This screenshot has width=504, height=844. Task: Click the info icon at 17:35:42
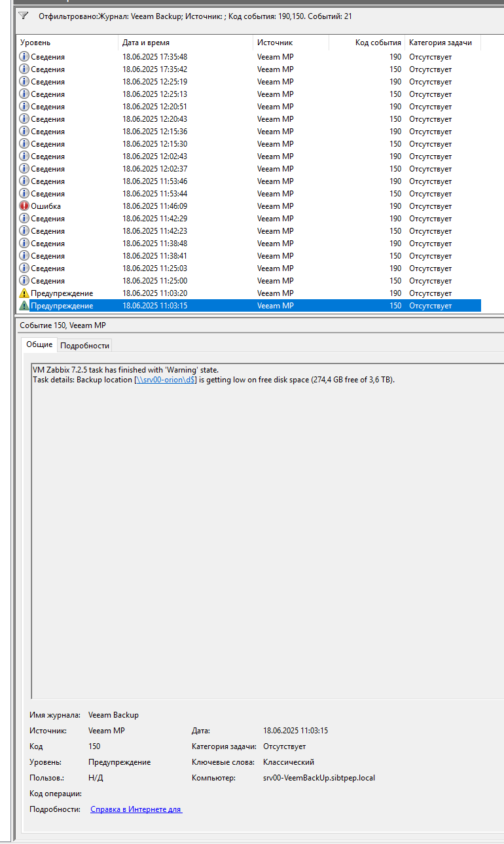click(x=24, y=69)
